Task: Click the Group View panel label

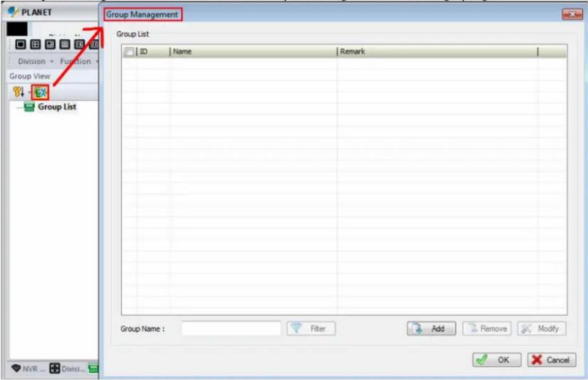Action: coord(30,76)
